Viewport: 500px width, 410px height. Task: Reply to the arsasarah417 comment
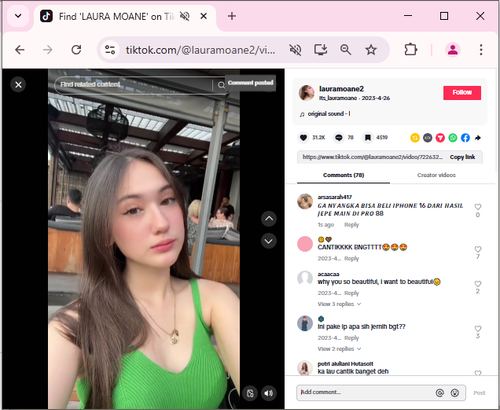click(x=352, y=225)
